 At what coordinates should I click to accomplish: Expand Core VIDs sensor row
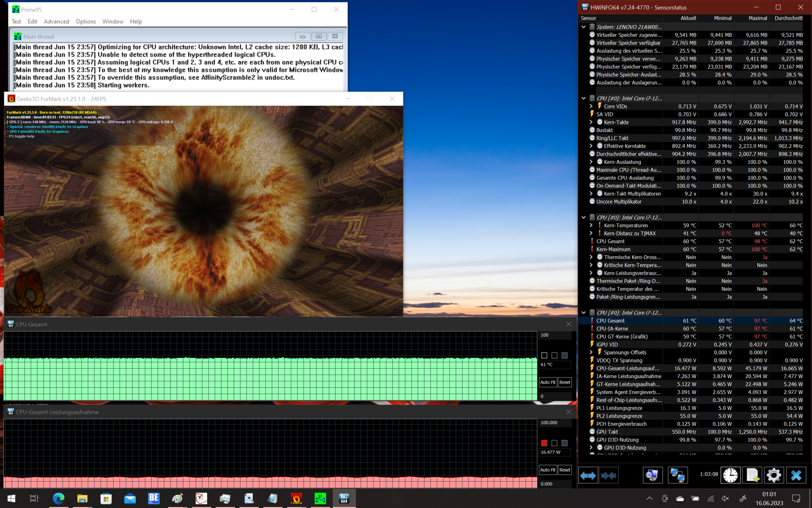[x=591, y=106]
